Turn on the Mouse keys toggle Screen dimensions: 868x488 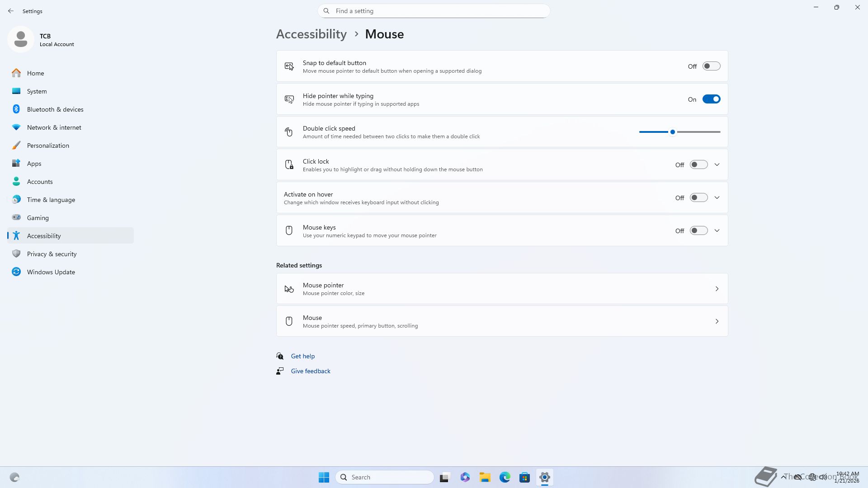tap(698, 231)
